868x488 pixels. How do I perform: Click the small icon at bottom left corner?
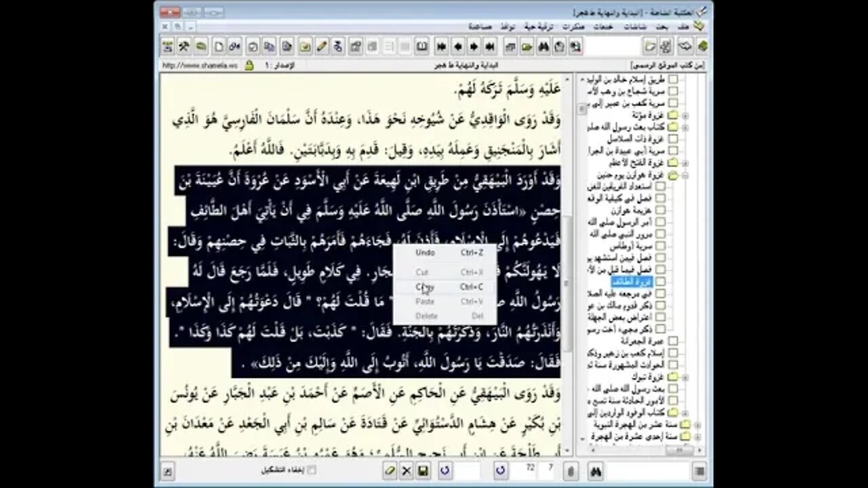tap(167, 470)
